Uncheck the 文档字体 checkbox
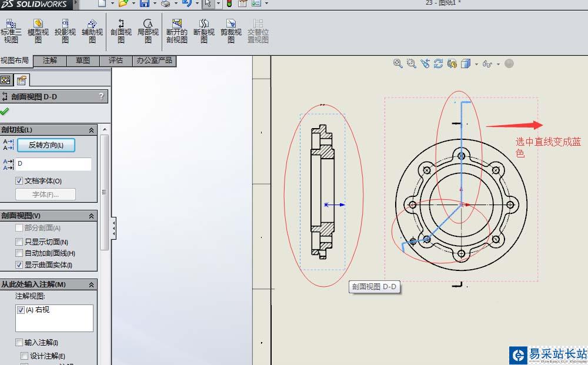 click(19, 181)
